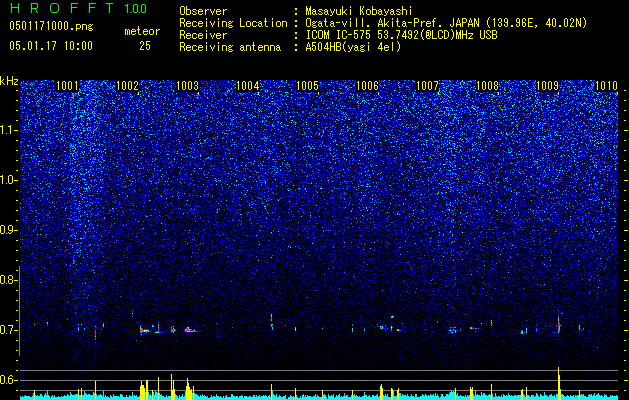
Task: Click the kHz axis unit label
Action: click(9, 81)
